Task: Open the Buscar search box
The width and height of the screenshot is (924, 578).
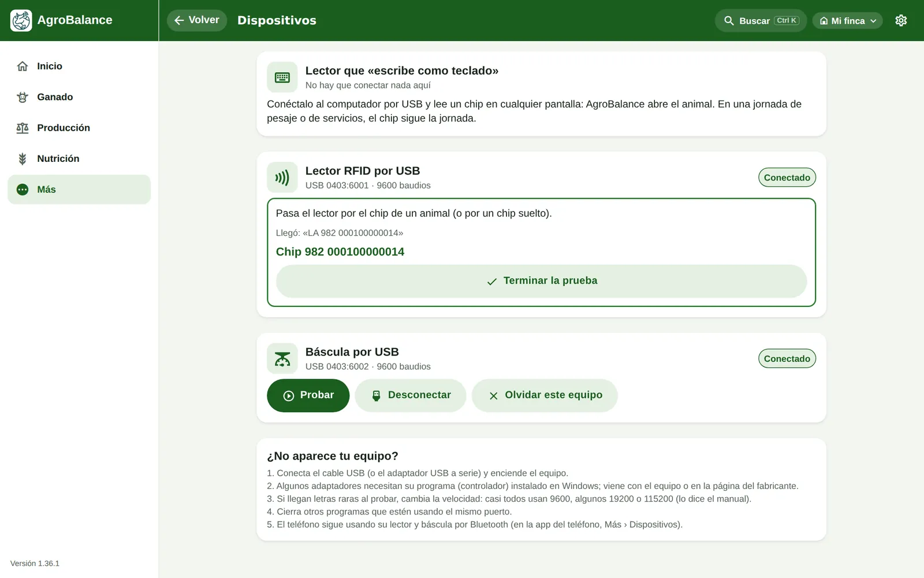Action: click(761, 20)
